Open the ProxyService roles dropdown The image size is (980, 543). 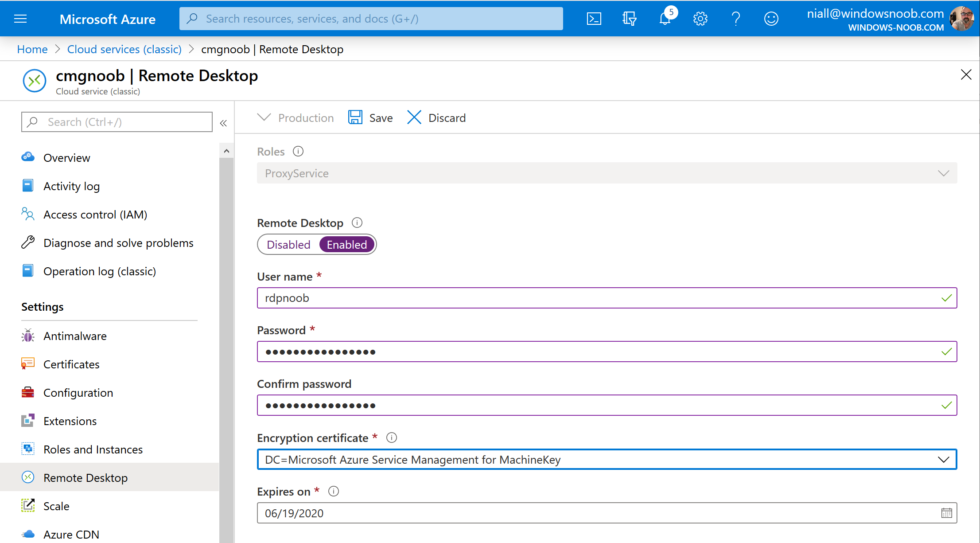click(x=607, y=173)
